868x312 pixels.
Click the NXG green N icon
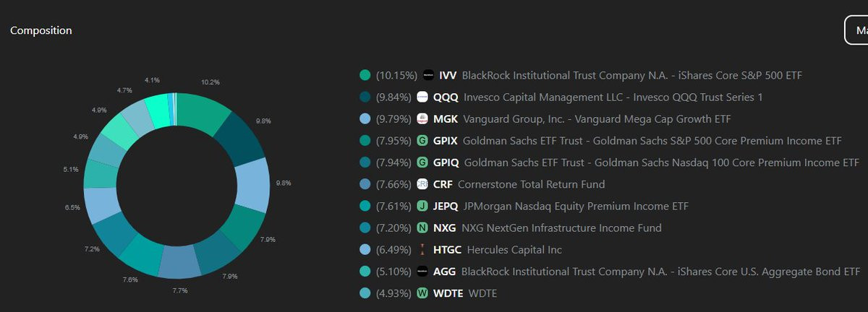pyautogui.click(x=422, y=228)
